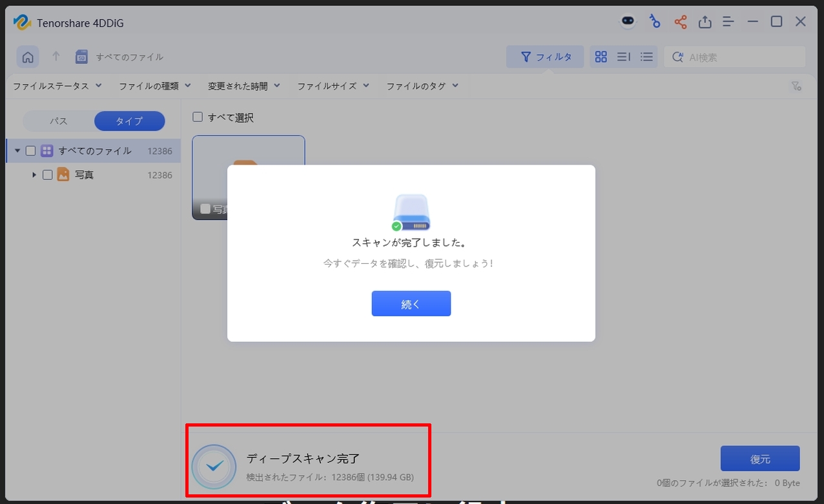Screen dimensions: 824x504
Task: Open the ファイルのタグ dropdown
Action: point(422,86)
